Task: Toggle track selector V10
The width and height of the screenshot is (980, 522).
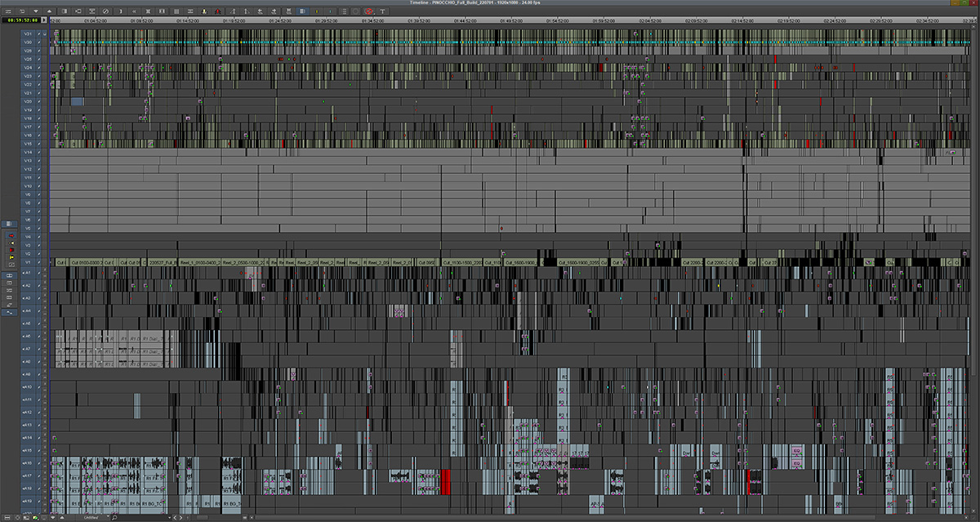Action: [x=28, y=186]
